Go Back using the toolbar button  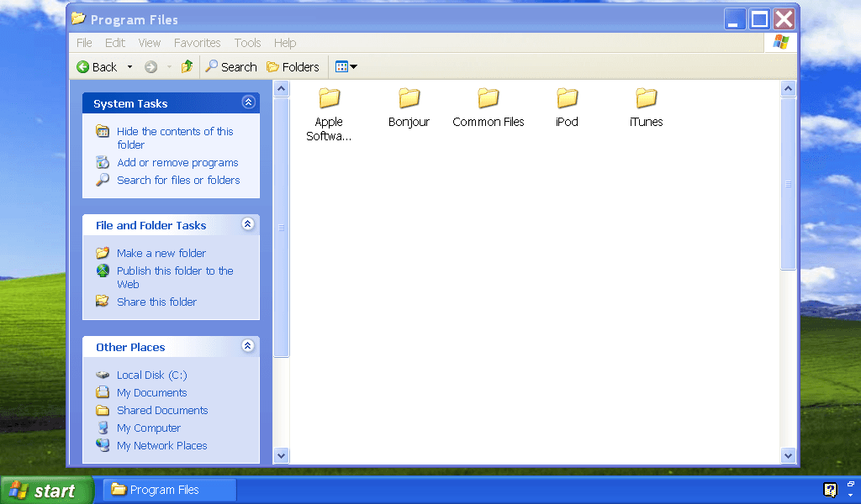tap(97, 67)
